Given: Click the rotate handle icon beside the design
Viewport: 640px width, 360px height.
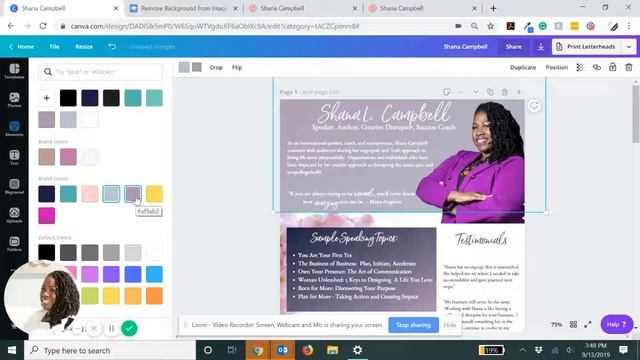Looking at the screenshot, I should tap(534, 106).
